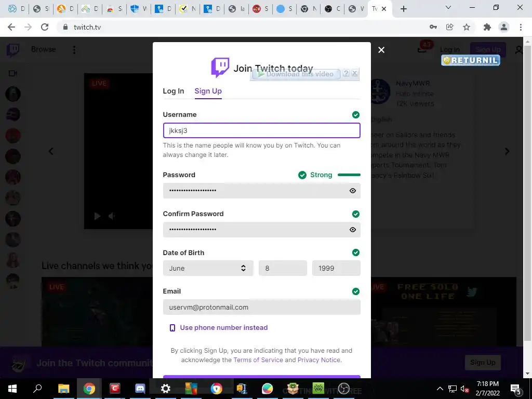
Task: Open a new tab with the plus button
Action: [403, 9]
